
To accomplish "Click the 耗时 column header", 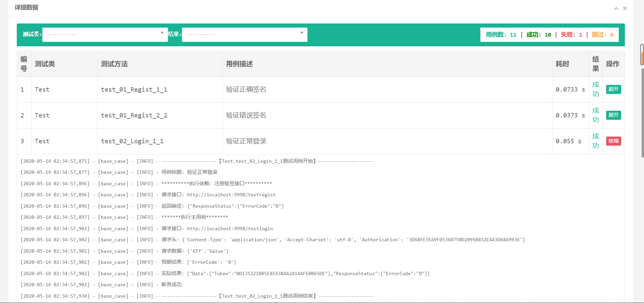I will [x=562, y=64].
